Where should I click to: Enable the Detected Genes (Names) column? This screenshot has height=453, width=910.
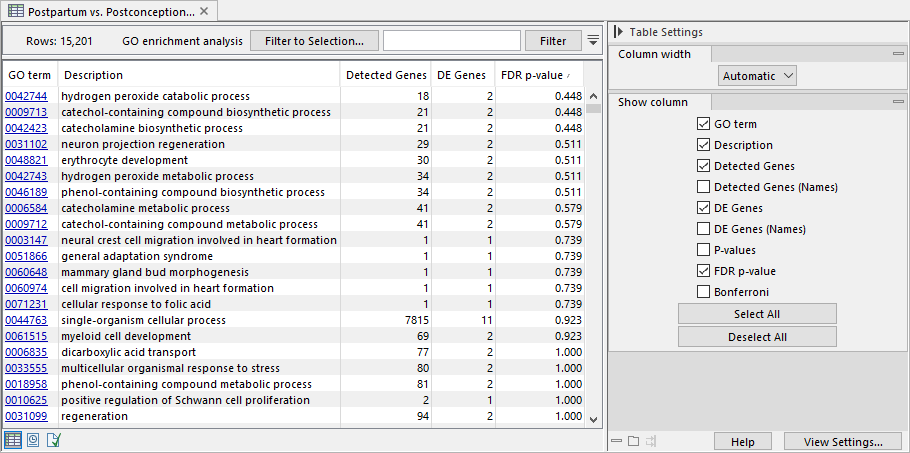[703, 187]
